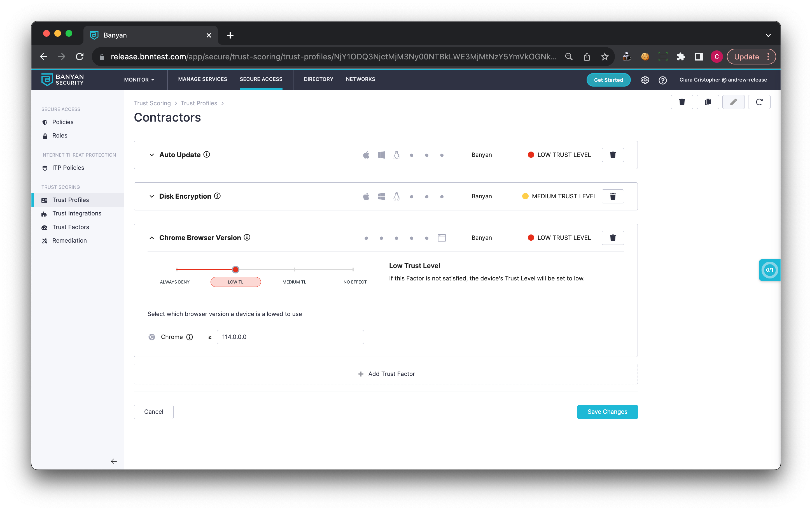812x511 pixels.
Task: Expand the Auto Update factor chevron
Action: [152, 155]
